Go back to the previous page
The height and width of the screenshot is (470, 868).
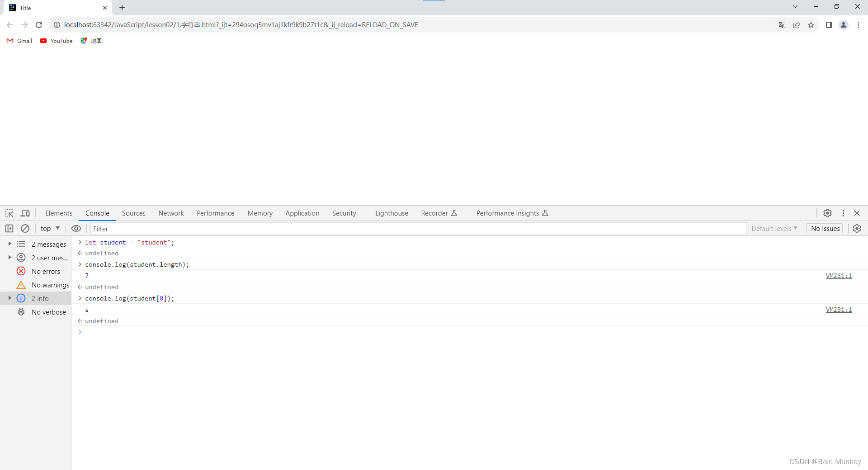10,25
